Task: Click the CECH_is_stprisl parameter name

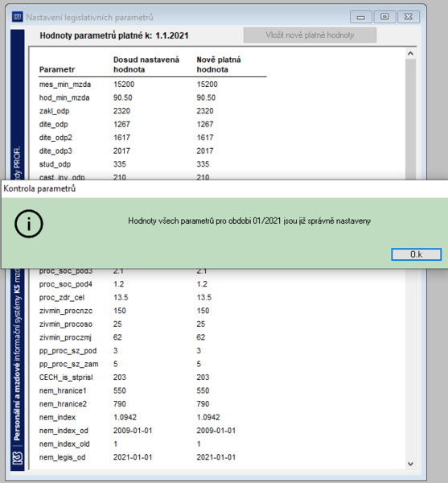Action: [66, 378]
